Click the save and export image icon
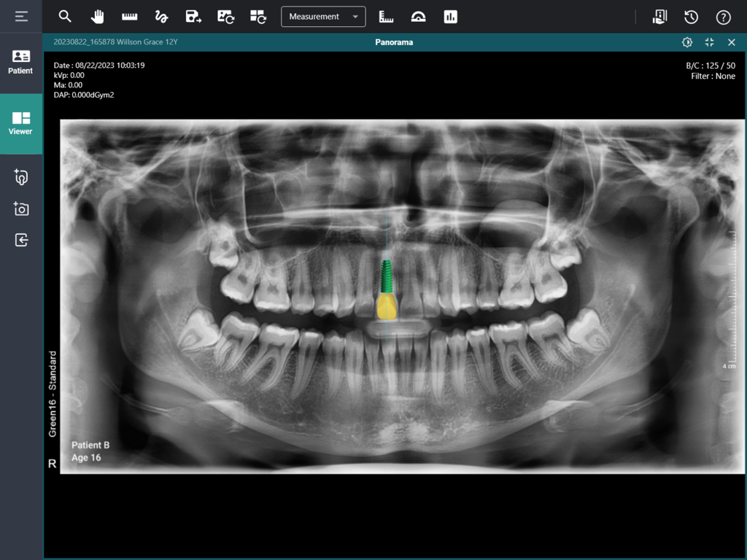Viewport: 747px width, 560px height. click(193, 16)
